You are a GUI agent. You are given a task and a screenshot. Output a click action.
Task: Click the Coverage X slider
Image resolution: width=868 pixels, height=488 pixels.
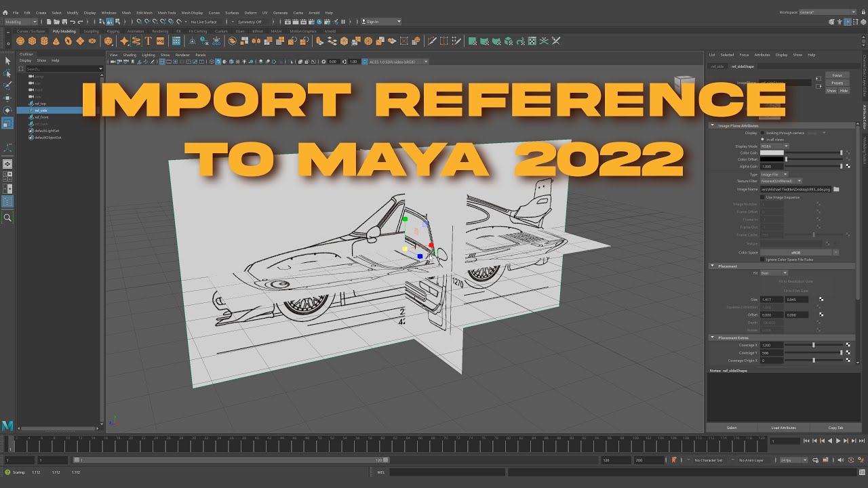(814, 345)
